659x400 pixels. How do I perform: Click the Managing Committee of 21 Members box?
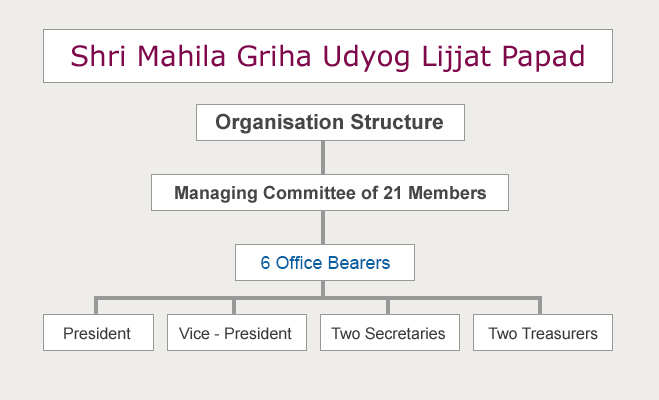(x=329, y=193)
